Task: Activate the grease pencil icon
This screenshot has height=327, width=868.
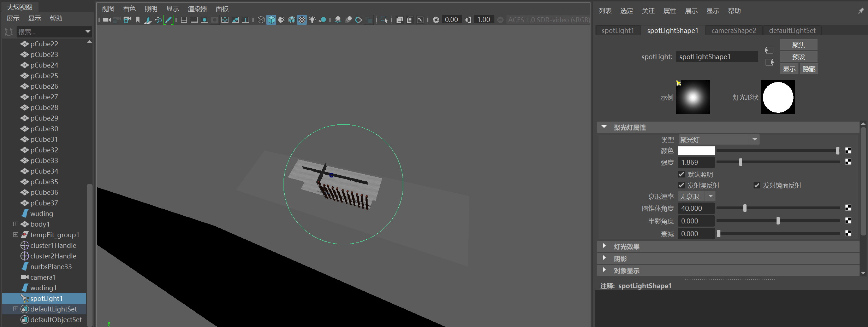Action: pos(168,20)
